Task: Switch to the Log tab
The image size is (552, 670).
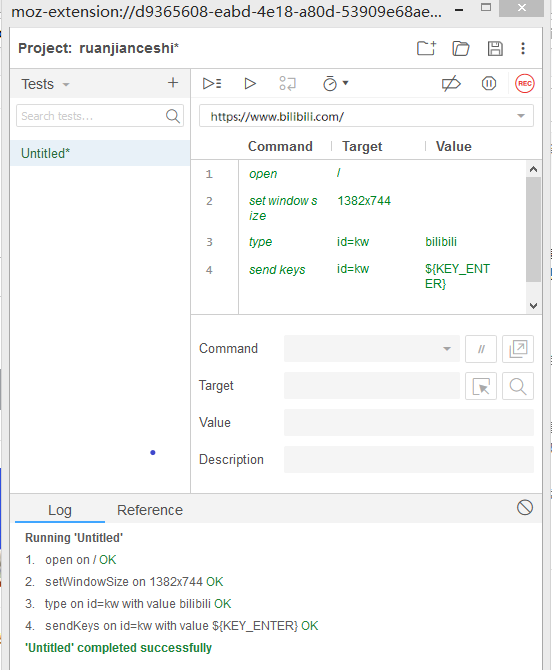Action: click(x=60, y=510)
